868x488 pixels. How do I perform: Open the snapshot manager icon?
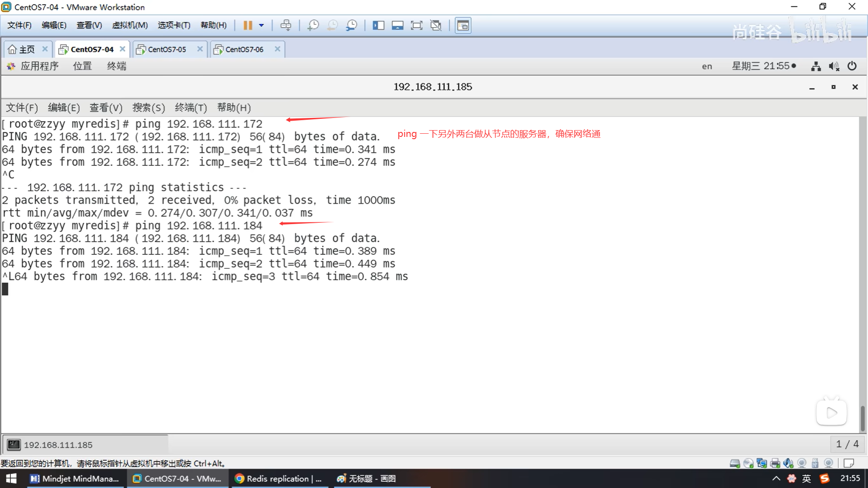(351, 25)
